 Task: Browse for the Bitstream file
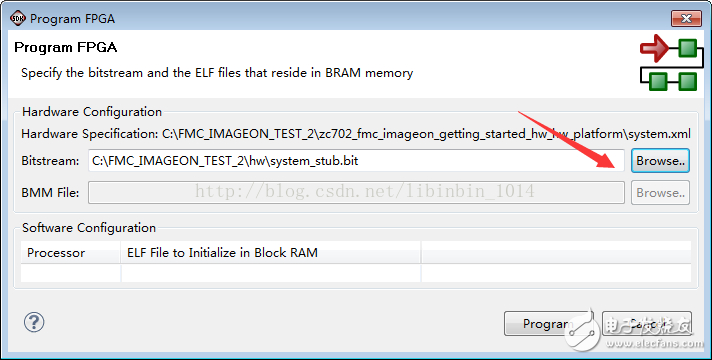660,161
